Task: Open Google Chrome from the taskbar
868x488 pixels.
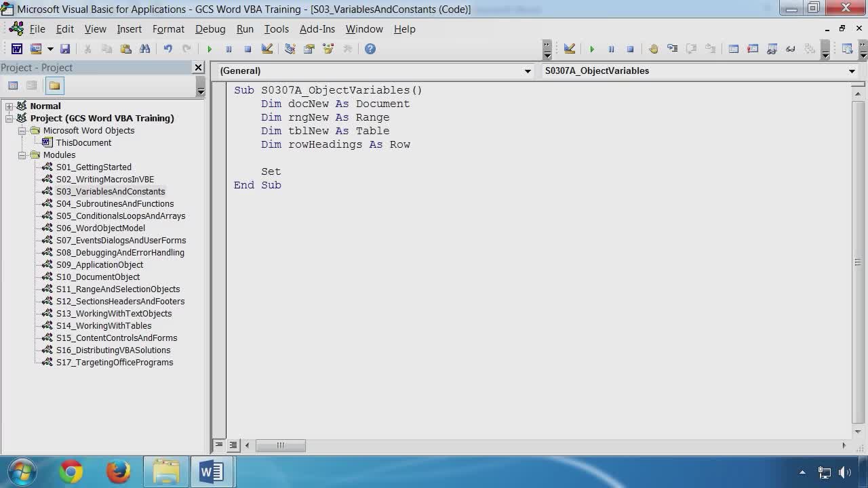Action: [x=71, y=472]
